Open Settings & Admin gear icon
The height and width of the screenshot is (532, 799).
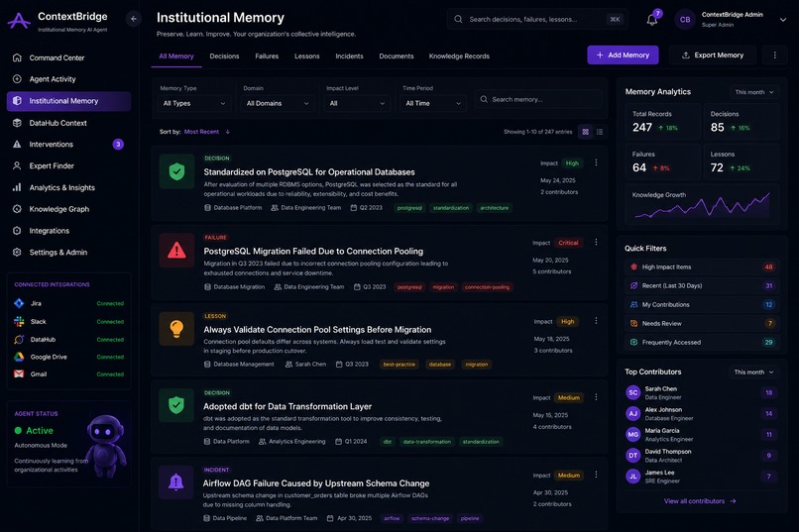(17, 252)
